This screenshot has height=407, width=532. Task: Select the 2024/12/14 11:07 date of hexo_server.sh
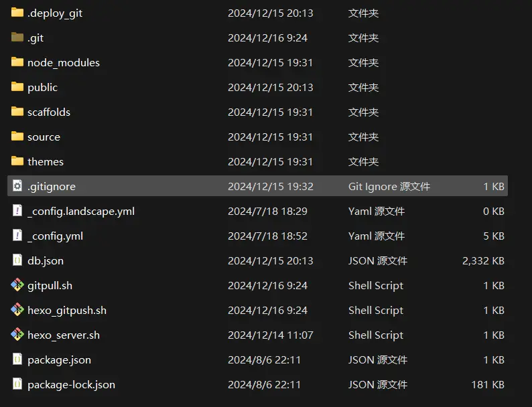click(x=271, y=335)
